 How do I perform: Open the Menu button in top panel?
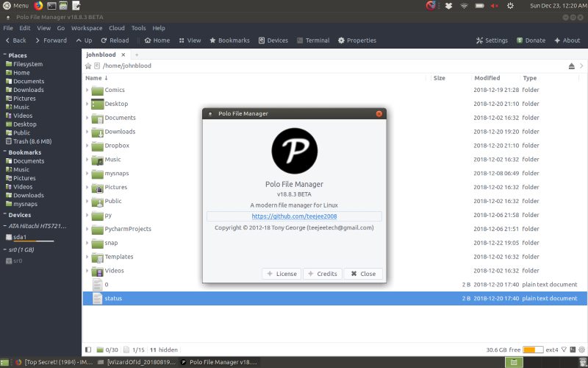(x=15, y=6)
